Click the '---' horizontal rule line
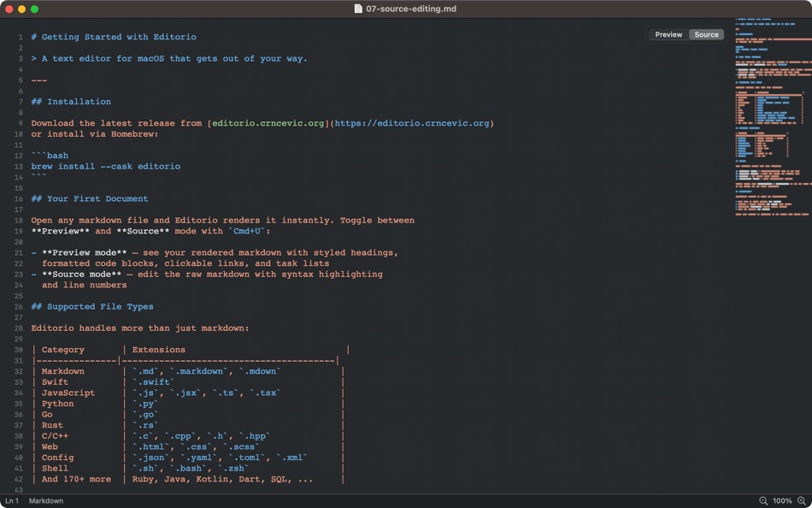Screen dimensions: 812x508 click(x=38, y=80)
